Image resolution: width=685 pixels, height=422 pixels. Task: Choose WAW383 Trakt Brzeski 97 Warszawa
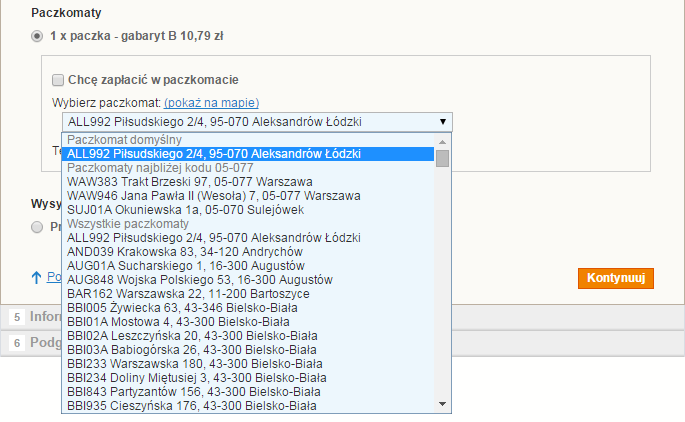tap(248, 182)
